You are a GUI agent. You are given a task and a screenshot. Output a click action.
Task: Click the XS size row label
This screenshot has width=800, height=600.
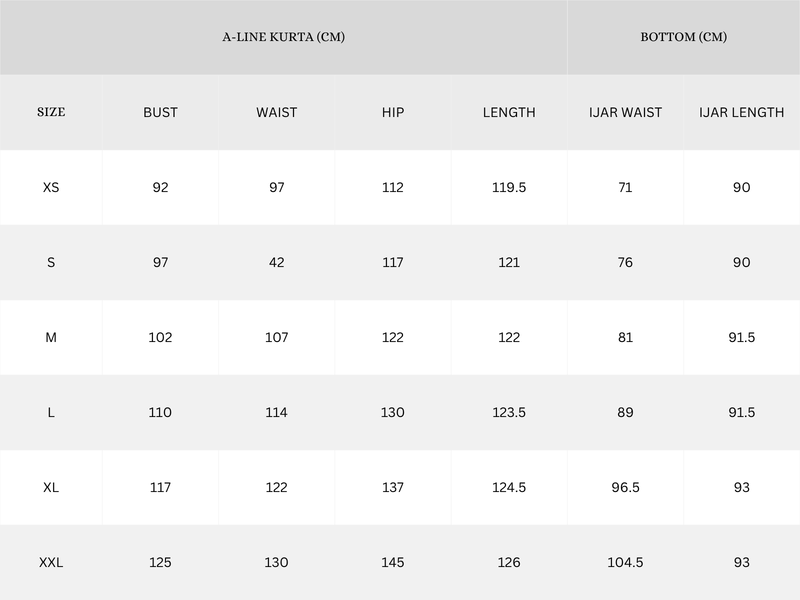click(51, 187)
